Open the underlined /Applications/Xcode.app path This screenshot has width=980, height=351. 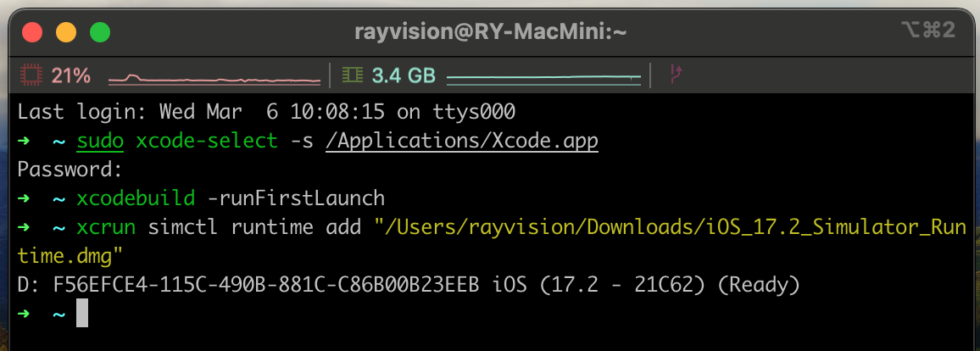coord(461,140)
